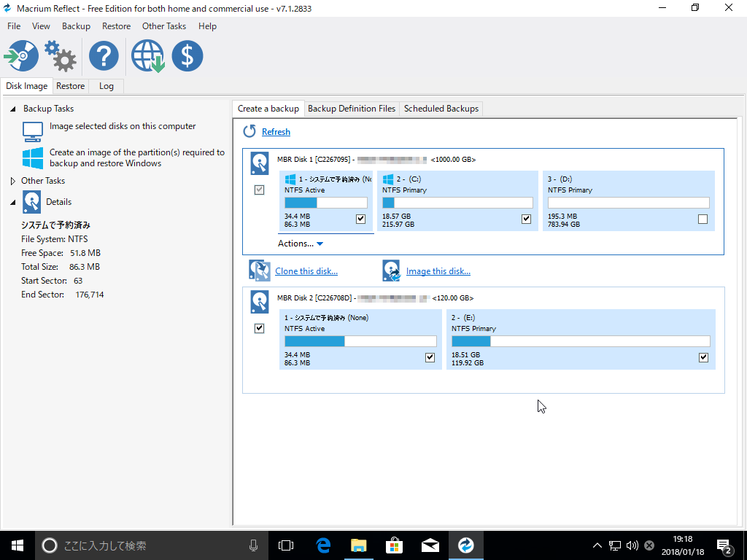Open the Restore menu
Image resolution: width=747 pixels, height=560 pixels.
(x=116, y=26)
